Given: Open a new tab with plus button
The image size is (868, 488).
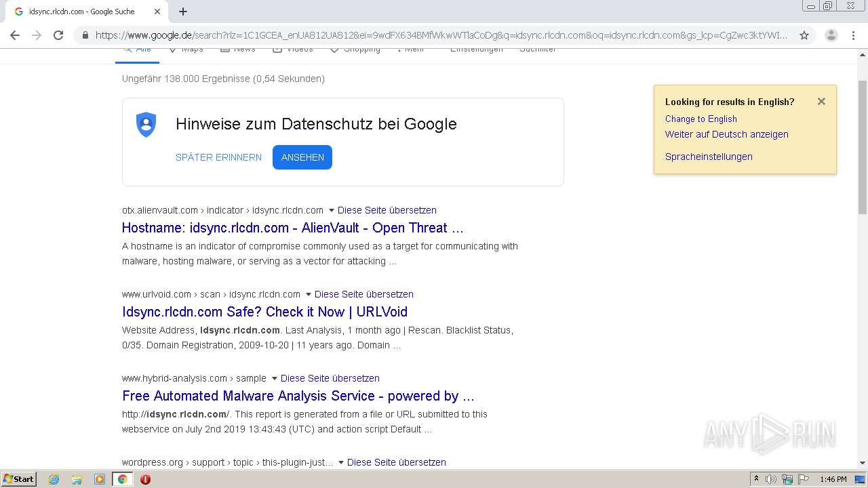Looking at the screenshot, I should pyautogui.click(x=183, y=12).
